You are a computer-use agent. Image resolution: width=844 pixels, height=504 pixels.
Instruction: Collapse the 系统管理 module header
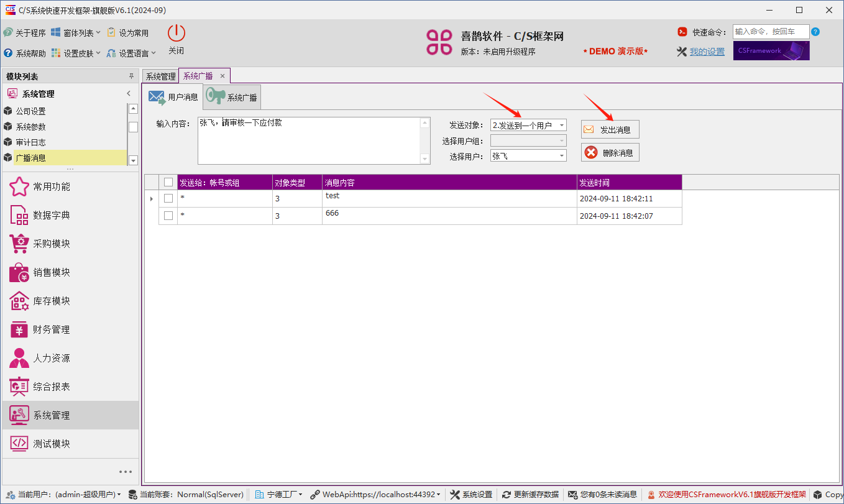129,94
